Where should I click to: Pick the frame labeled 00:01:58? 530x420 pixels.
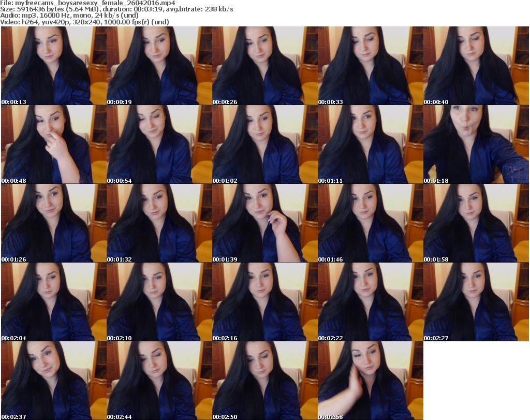click(476, 223)
